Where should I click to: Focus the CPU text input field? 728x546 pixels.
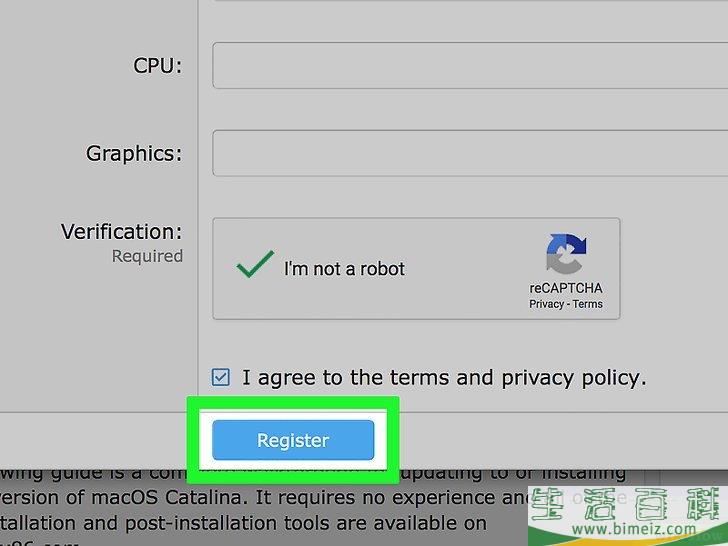(470, 65)
